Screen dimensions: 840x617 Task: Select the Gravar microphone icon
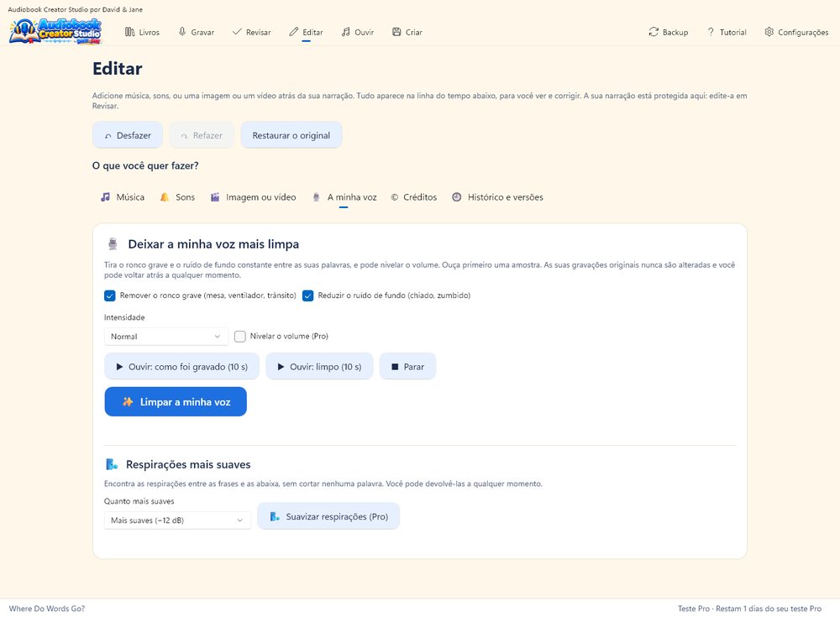(182, 32)
